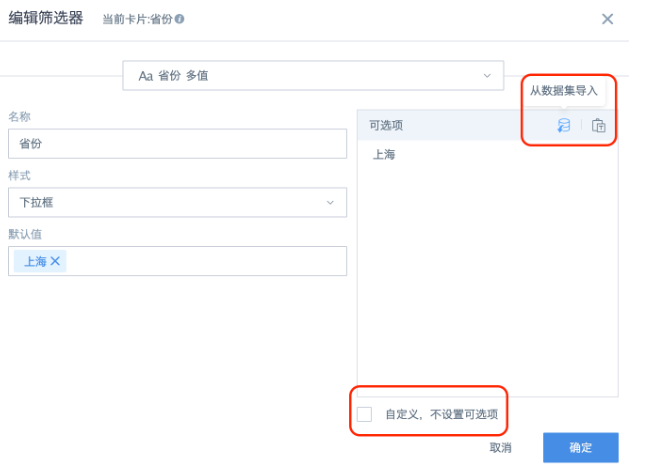Expand the 省份 多值 field dropdown
645x475 pixels.
(x=313, y=76)
